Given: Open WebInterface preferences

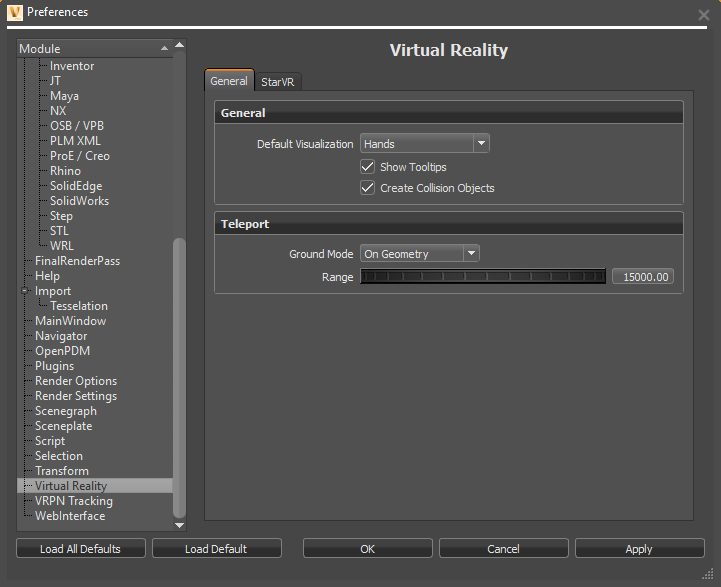Looking at the screenshot, I should (70, 516).
